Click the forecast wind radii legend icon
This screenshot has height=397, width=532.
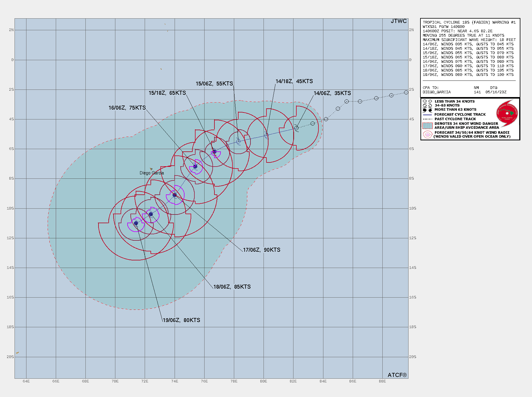427,135
